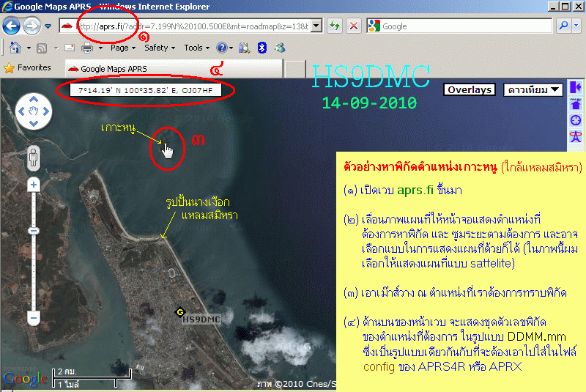Zoom out with the minus button
This screenshot has height=392, width=586.
(x=34, y=318)
